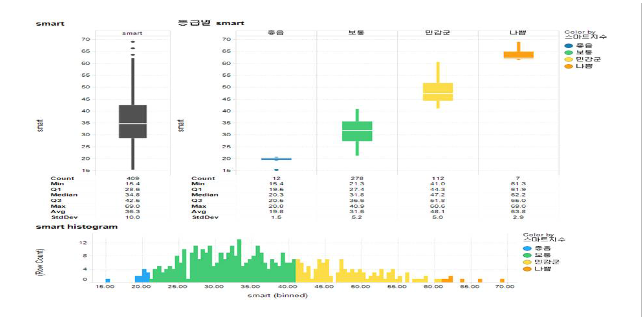Click the yellow 민감군 swatch in the box plot legend
The width and height of the screenshot is (644, 317).
click(x=568, y=59)
